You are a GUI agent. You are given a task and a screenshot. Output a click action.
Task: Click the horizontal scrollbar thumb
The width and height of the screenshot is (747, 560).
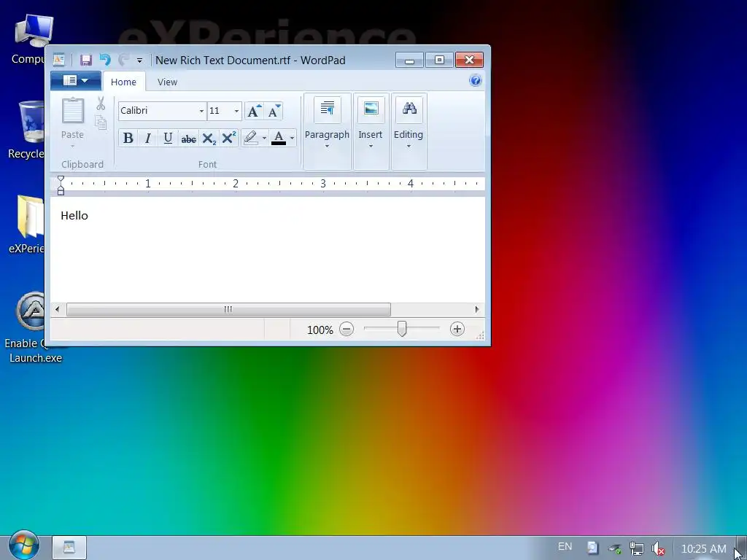[x=228, y=309]
